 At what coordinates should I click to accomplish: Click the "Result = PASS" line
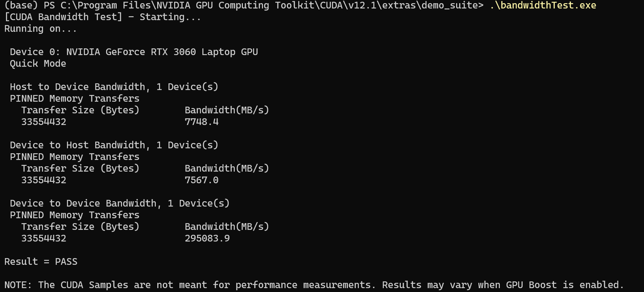click(x=41, y=262)
